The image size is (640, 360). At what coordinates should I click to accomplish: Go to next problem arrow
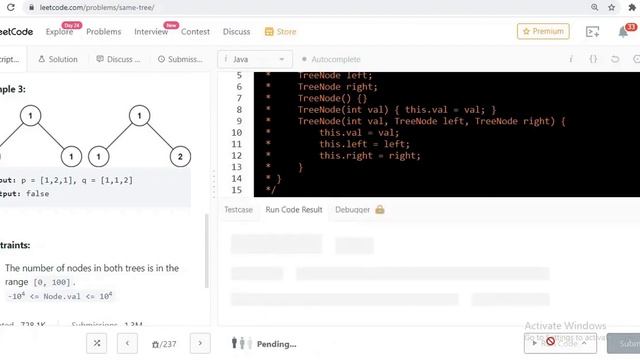coord(200,343)
